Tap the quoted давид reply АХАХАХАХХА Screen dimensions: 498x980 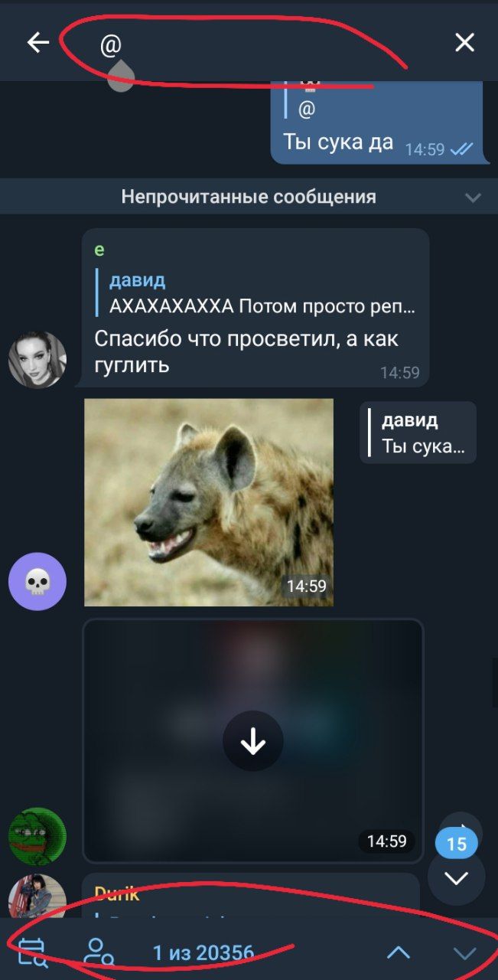tap(257, 293)
